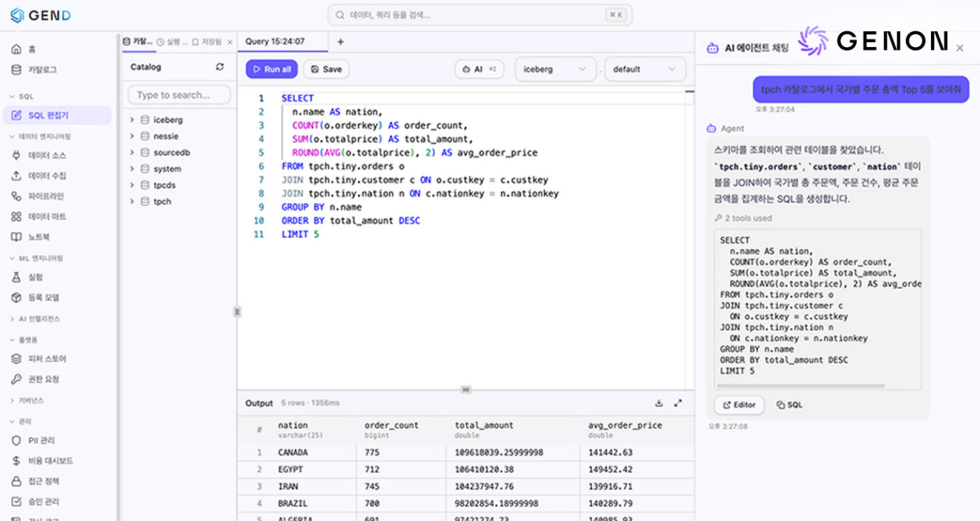Screen dimensions: 980x521
Task: Save the current query
Action: [326, 69]
